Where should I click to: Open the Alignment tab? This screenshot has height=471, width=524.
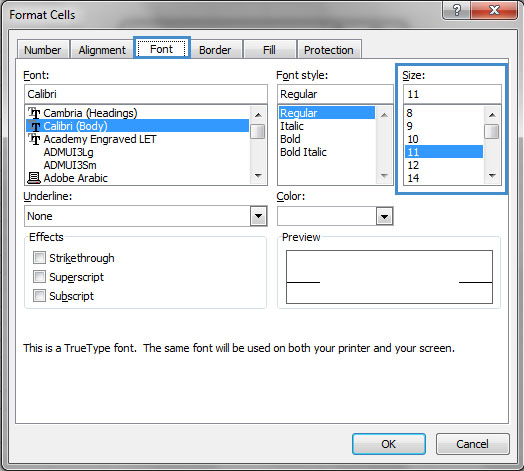tap(102, 50)
